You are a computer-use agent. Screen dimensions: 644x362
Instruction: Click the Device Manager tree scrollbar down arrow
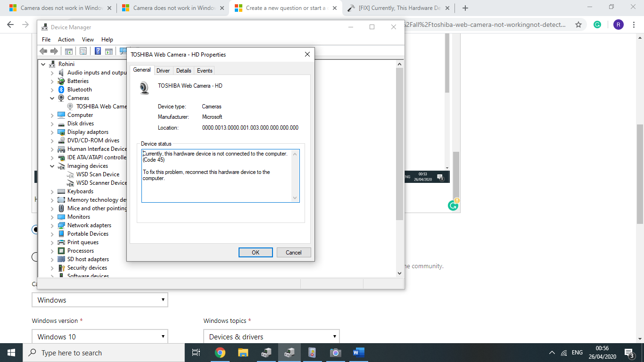(399, 273)
